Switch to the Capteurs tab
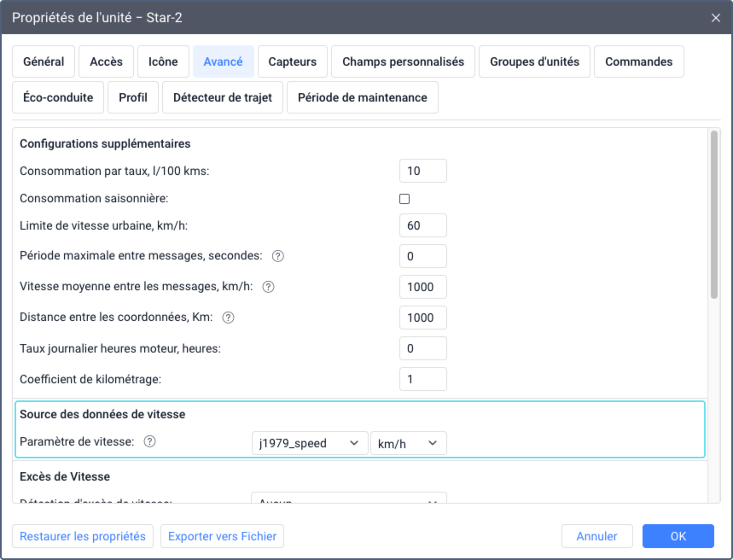Screen dimensions: 733x560 click(293, 61)
